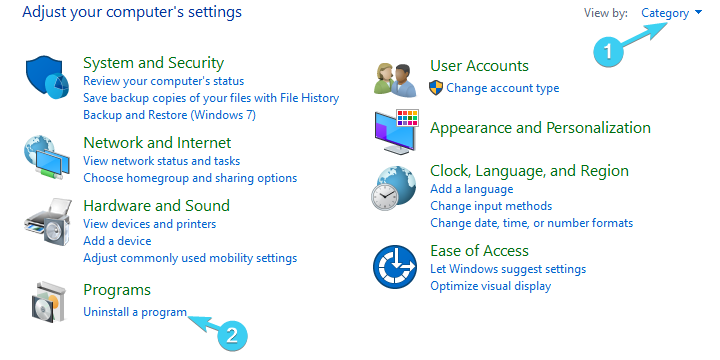The image size is (720, 360).
Task: Click the Programs disc box icon
Action: [x=48, y=302]
